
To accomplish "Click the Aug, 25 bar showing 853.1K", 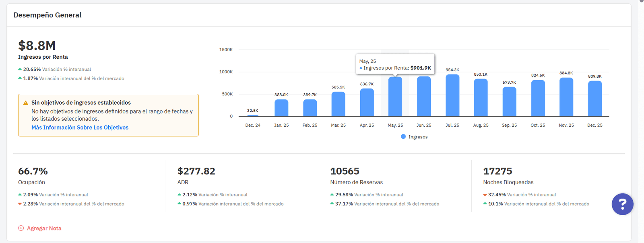I will [x=481, y=98].
